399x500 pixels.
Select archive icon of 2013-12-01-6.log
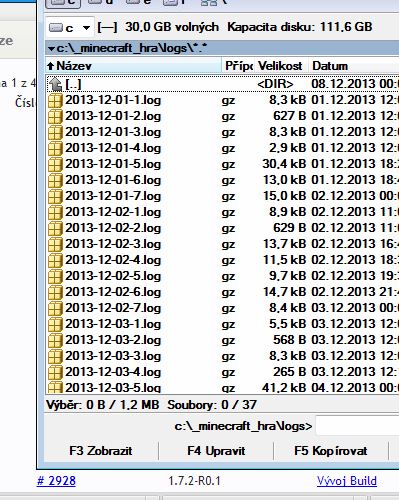[55, 180]
